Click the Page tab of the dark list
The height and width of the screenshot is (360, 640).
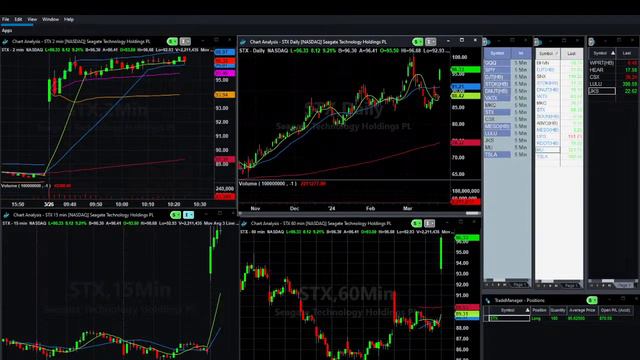click(624, 284)
